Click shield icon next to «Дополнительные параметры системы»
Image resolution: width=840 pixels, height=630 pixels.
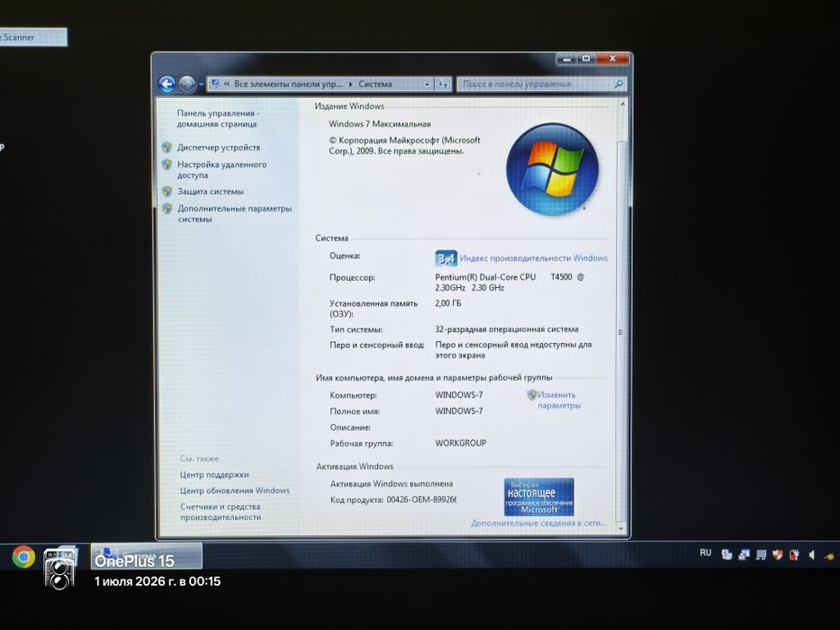tap(167, 209)
